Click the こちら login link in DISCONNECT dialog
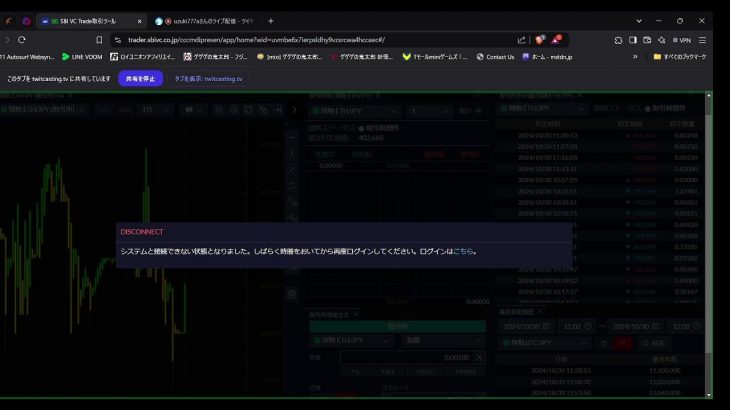This screenshot has width=730, height=410. click(x=463, y=251)
